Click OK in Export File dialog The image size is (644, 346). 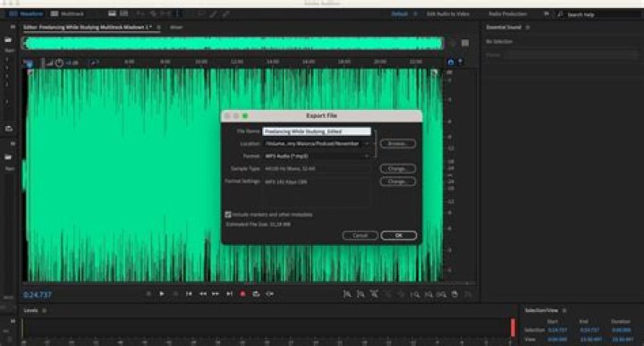398,236
